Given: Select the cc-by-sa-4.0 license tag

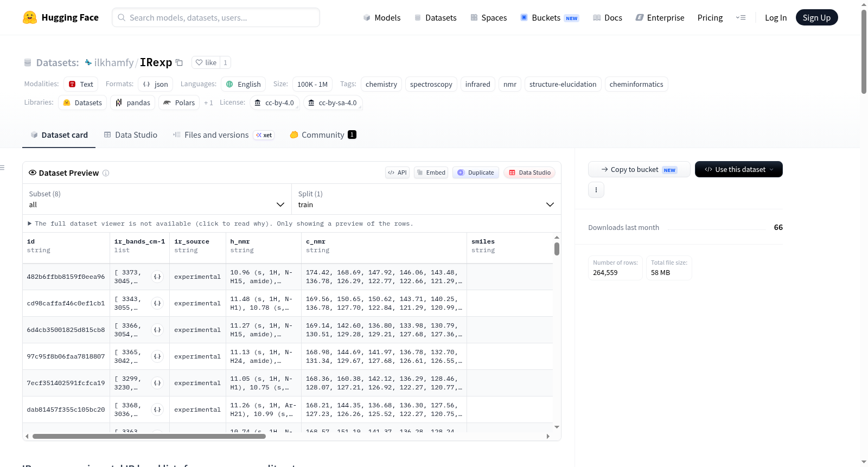Looking at the screenshot, I should coord(333,103).
